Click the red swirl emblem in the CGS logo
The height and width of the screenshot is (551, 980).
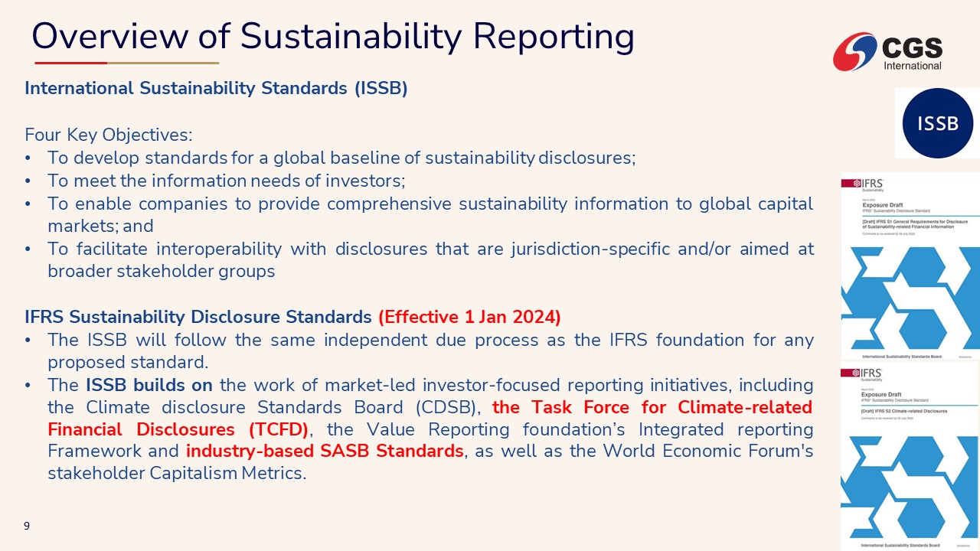click(x=854, y=52)
